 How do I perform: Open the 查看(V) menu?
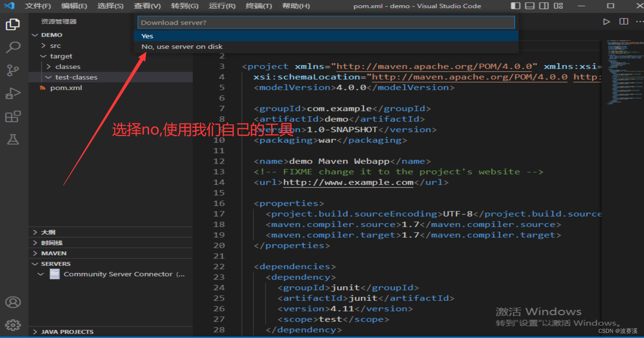pyautogui.click(x=147, y=6)
